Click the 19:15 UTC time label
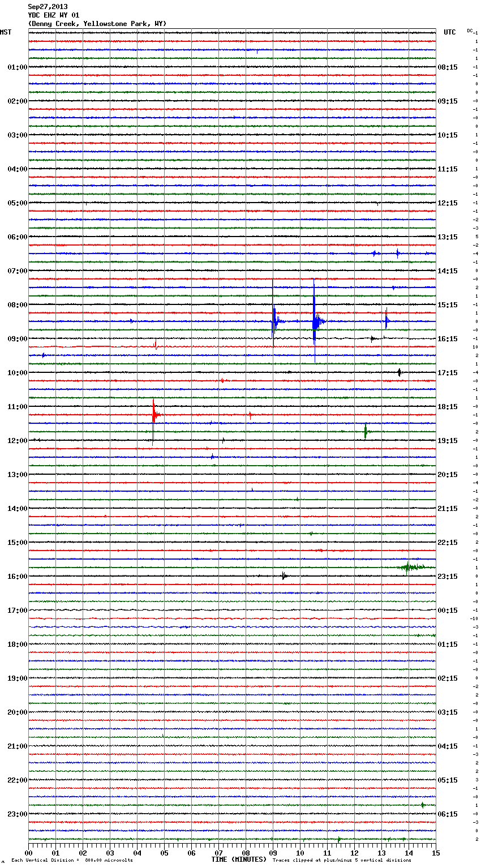The height and width of the screenshot is (868, 481). pos(448,441)
